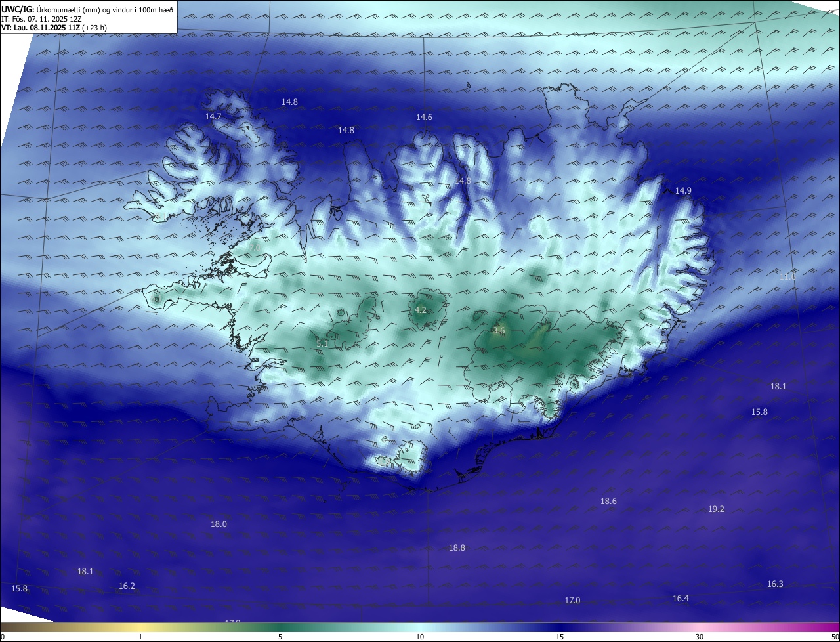
Task: Select the color scale tick labeled 30
Action: [700, 637]
